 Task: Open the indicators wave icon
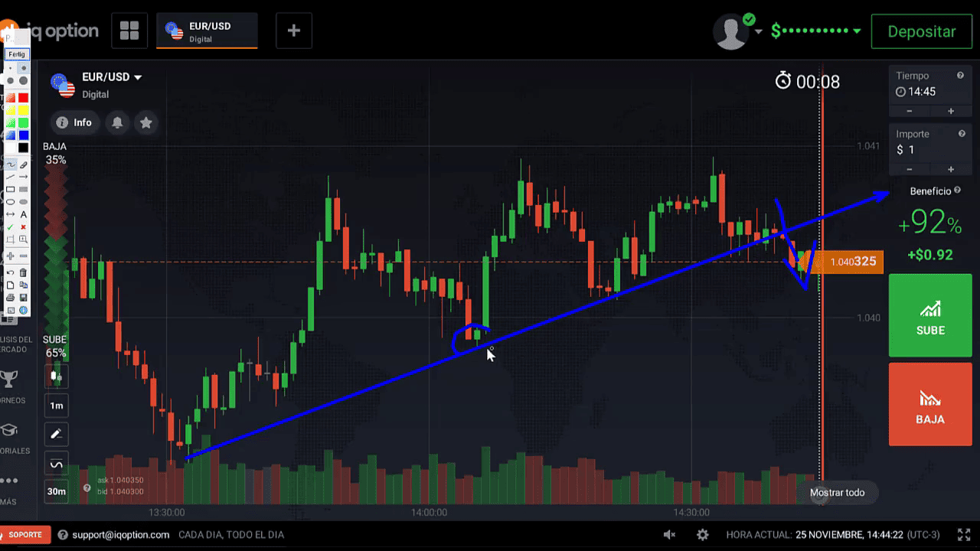point(56,463)
